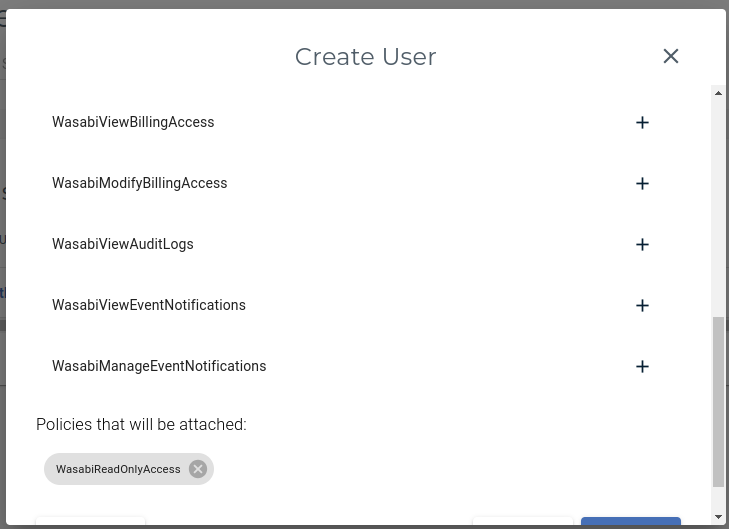Click the dialog scrollbar up arrow

718,93
